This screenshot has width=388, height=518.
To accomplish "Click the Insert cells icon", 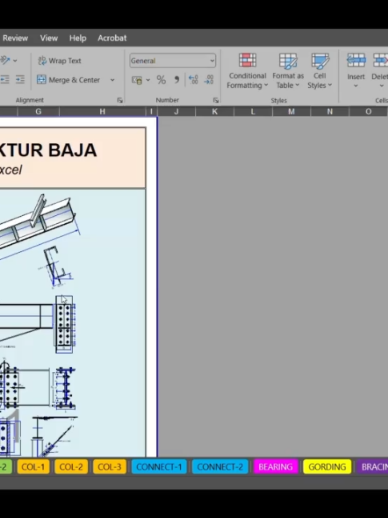I will pos(356,61).
